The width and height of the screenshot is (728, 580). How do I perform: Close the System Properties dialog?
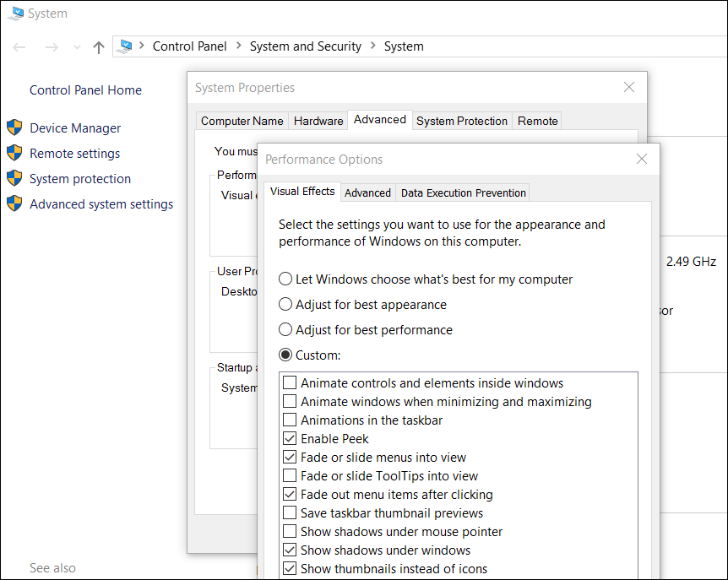click(x=629, y=87)
